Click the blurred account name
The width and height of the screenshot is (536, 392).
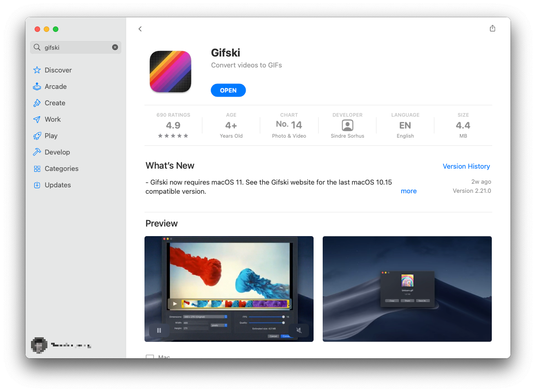(71, 345)
